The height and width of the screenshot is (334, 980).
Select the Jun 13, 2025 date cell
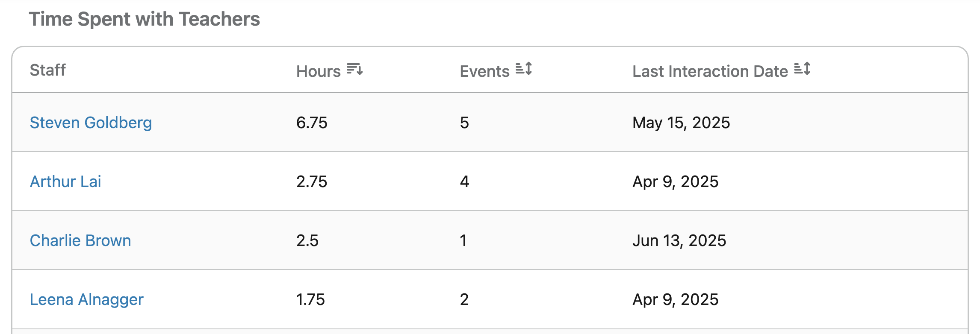tap(679, 240)
